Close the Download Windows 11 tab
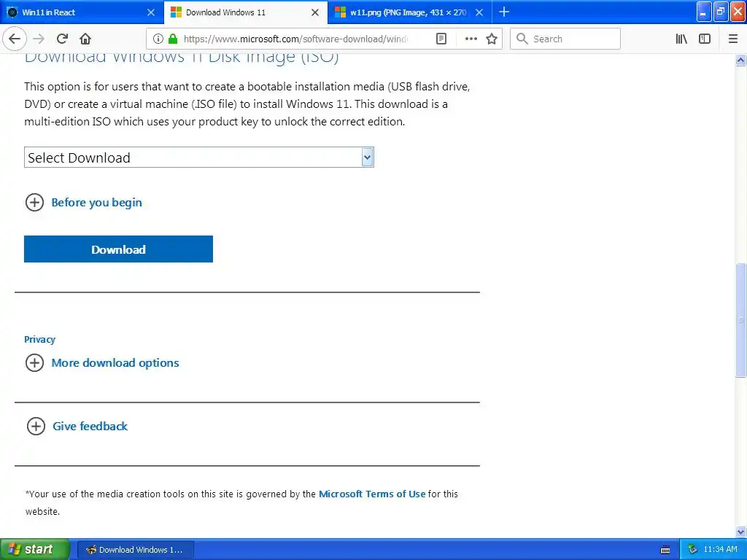The height and width of the screenshot is (560, 747). pyautogui.click(x=315, y=12)
